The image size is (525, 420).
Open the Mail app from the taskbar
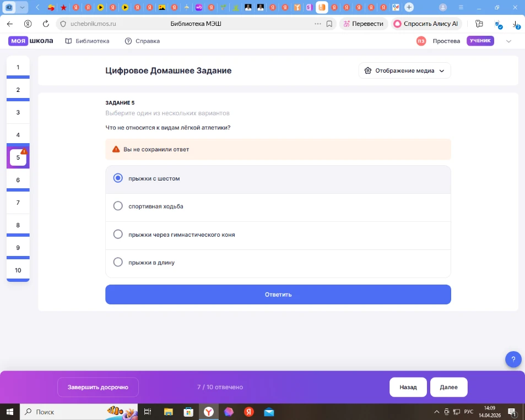point(269,412)
